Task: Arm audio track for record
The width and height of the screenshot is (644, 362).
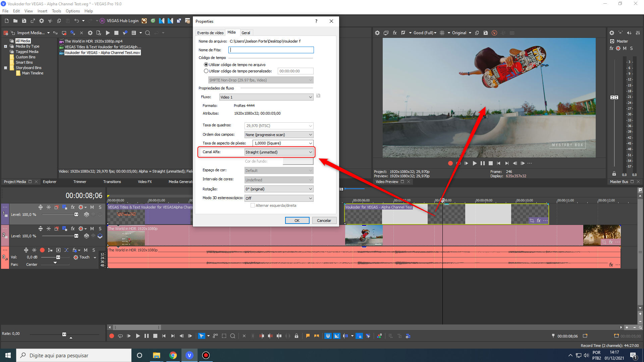Action: [x=42, y=250]
